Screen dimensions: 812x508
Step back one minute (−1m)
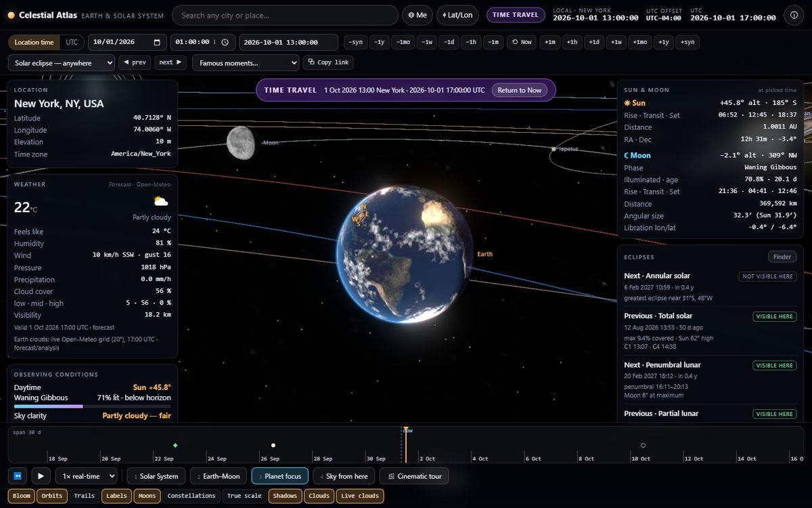493,42
